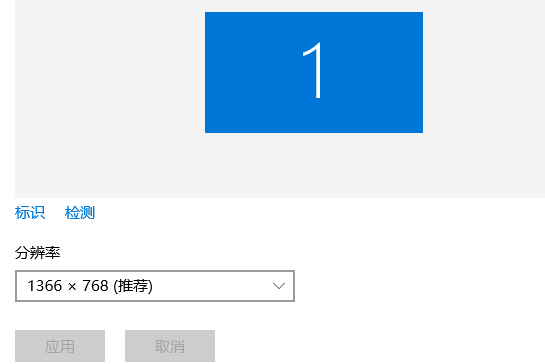
Task: Focus the recommended resolution combo box
Action: (x=155, y=286)
